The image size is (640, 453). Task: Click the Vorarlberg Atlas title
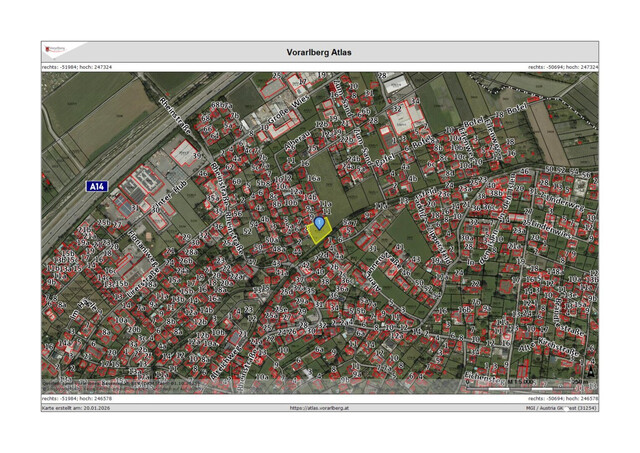[319, 52]
